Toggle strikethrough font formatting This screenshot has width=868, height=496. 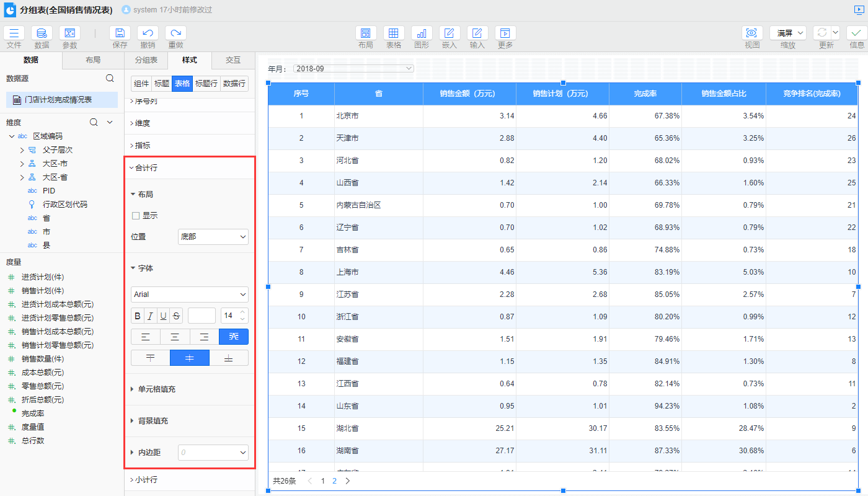tap(177, 316)
